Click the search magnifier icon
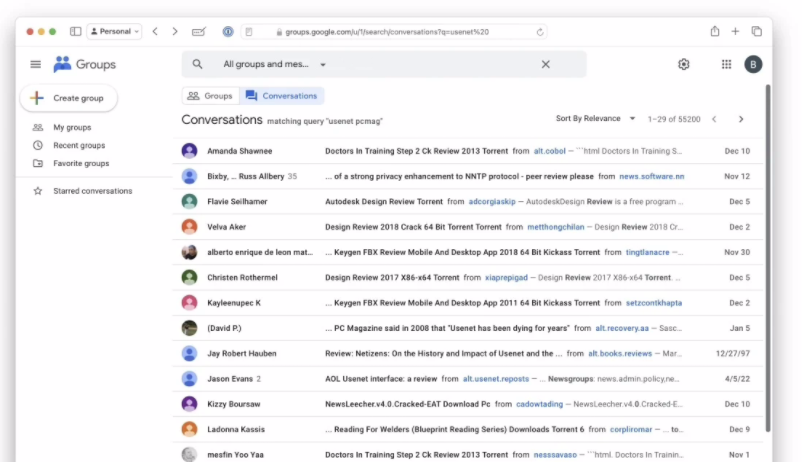The image size is (802, 472). click(197, 64)
